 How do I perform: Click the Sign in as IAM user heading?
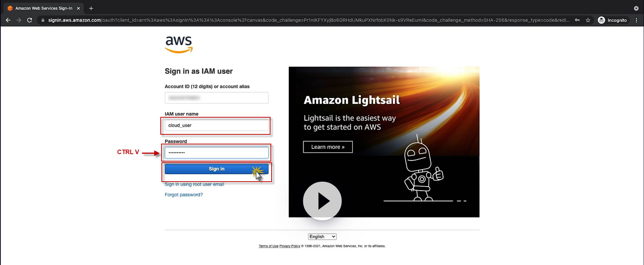pyautogui.click(x=199, y=71)
